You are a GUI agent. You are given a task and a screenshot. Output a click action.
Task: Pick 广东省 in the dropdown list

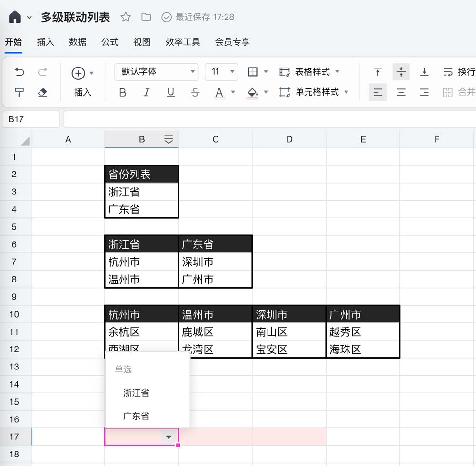tap(136, 416)
